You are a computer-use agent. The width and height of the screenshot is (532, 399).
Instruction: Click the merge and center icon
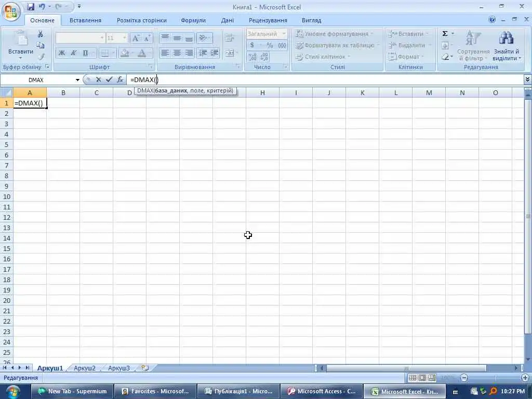[230, 53]
